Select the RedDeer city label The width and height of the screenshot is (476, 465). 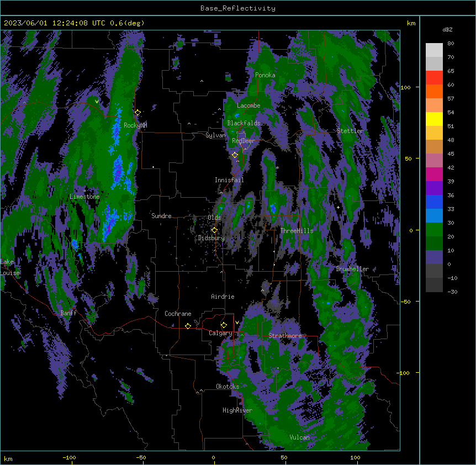tap(244, 141)
